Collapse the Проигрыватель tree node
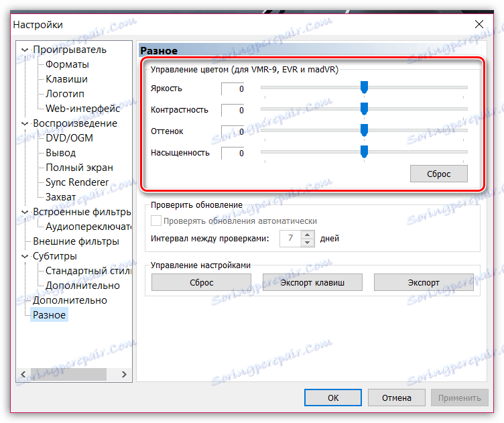 (25, 50)
